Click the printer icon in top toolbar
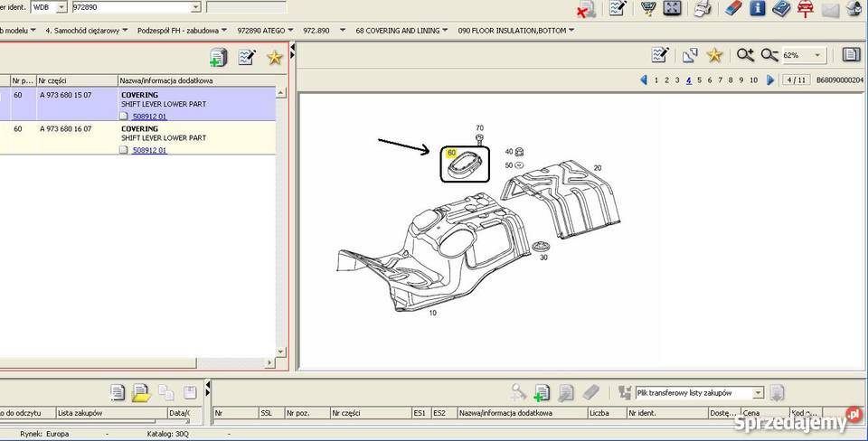868x441 pixels. click(702, 8)
